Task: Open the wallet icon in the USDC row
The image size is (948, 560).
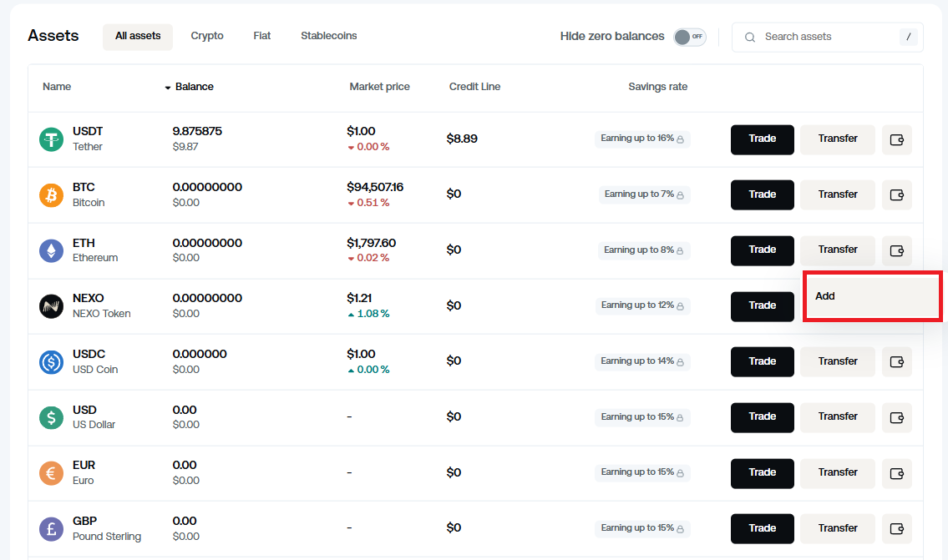Action: (896, 362)
